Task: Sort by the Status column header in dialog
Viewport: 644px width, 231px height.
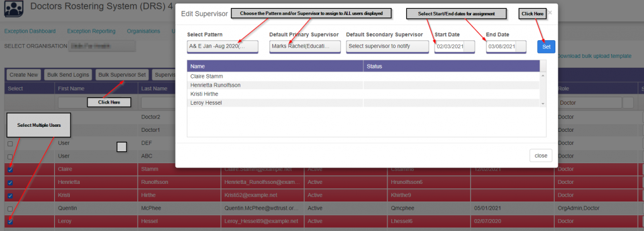Action: coord(451,66)
